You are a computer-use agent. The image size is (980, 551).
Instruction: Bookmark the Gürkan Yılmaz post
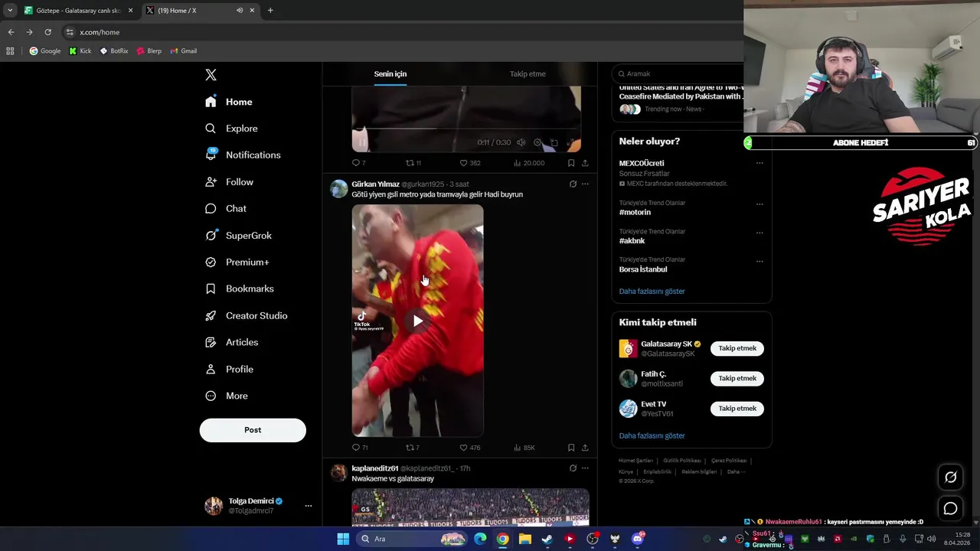point(571,448)
